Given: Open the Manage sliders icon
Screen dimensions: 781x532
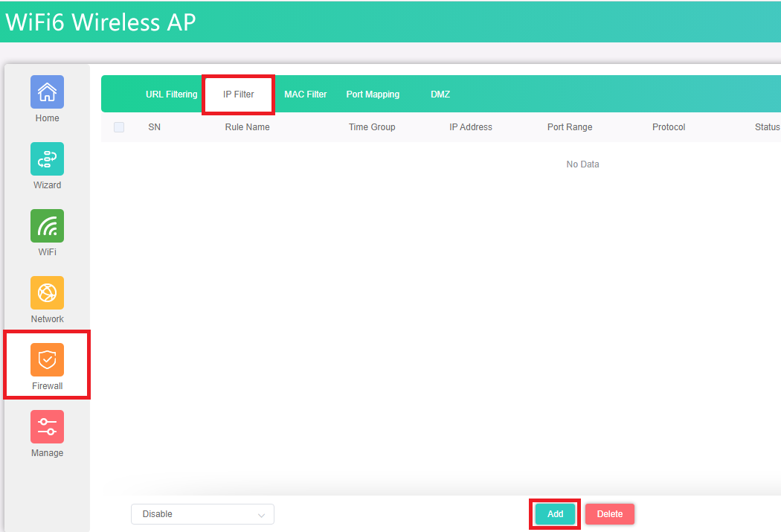Looking at the screenshot, I should [47, 427].
